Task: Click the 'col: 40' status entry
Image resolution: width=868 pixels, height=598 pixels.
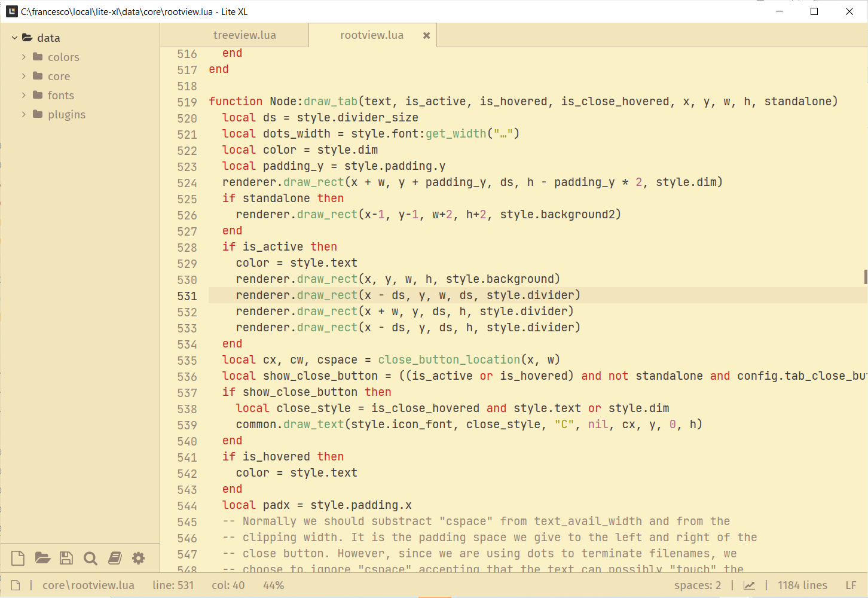Action: pyautogui.click(x=228, y=585)
